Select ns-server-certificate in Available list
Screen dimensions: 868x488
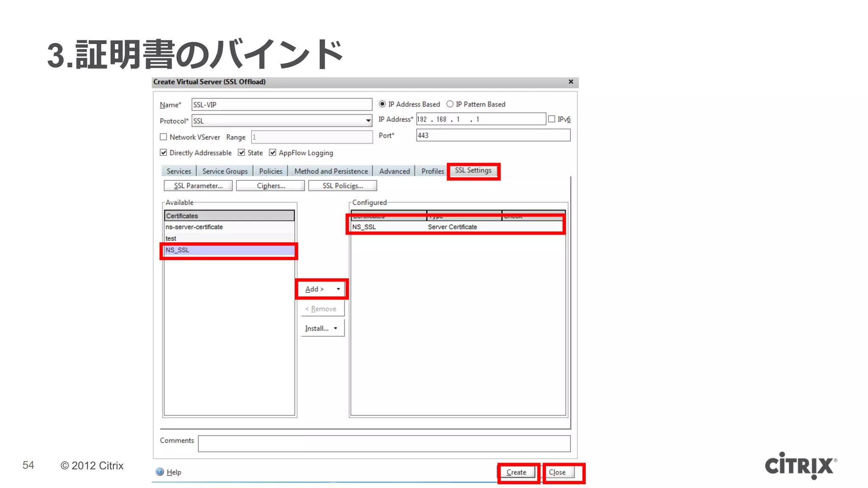pyautogui.click(x=229, y=227)
